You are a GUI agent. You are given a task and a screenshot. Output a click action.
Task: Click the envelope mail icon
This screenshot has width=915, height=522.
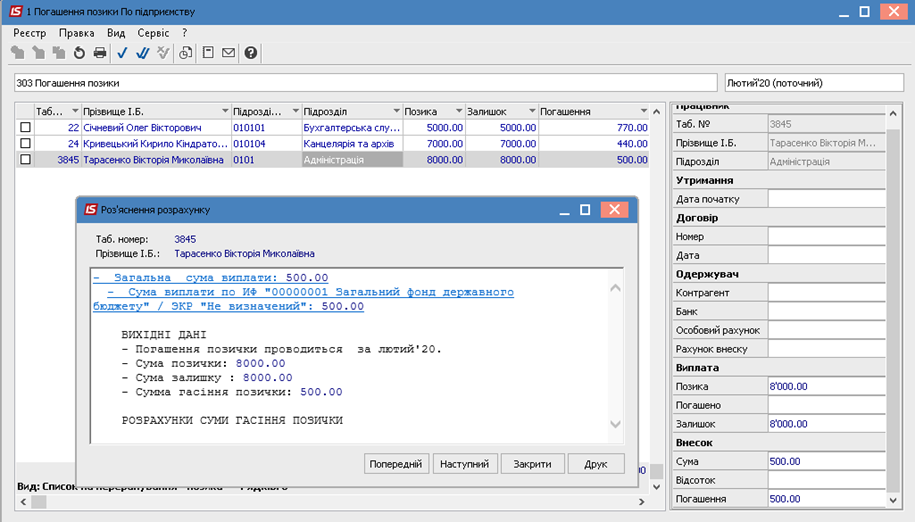229,53
